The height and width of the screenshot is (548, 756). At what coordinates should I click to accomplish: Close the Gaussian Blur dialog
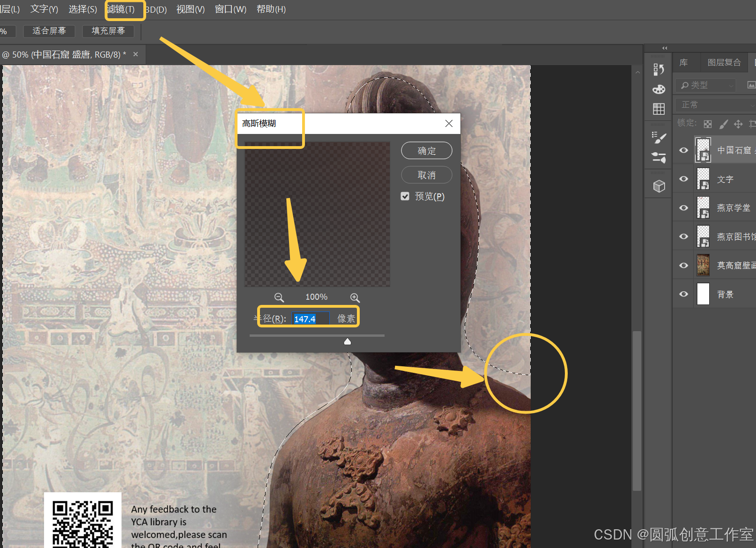(449, 123)
